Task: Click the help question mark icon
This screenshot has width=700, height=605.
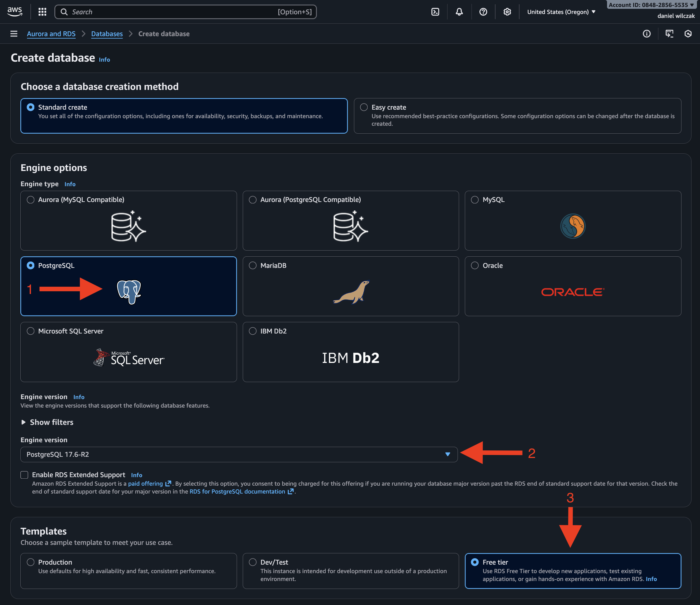Action: pyautogui.click(x=483, y=12)
